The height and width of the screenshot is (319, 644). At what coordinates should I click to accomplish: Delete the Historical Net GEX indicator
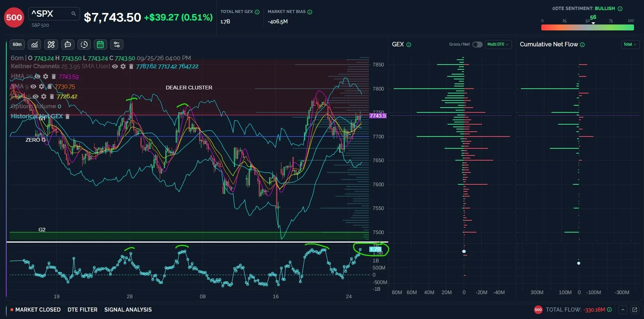point(67,116)
